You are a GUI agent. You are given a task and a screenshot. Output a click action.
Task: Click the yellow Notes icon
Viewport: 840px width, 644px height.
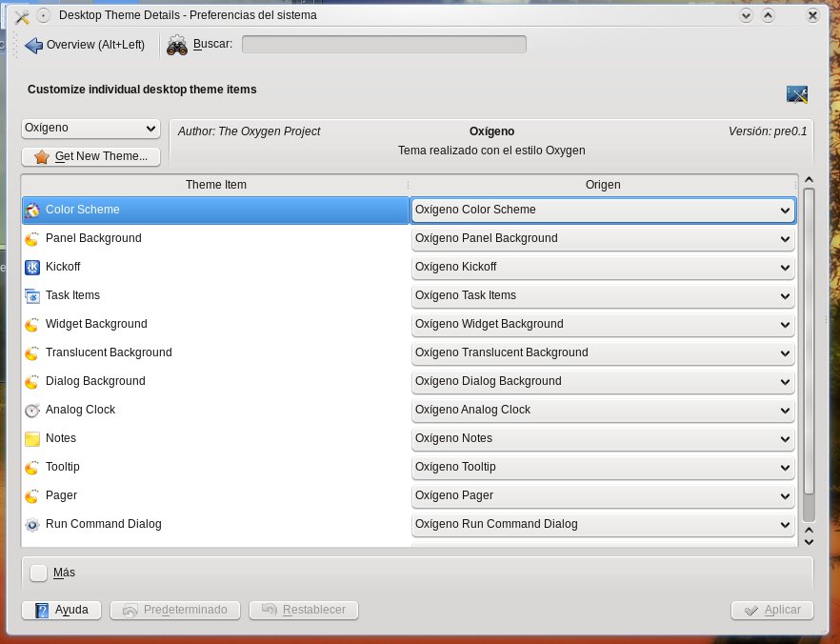pos(32,439)
